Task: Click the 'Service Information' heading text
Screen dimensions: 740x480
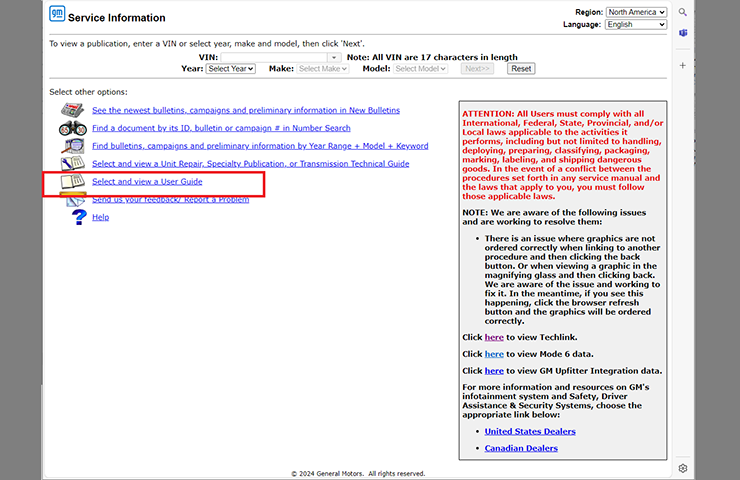Action: click(x=117, y=18)
